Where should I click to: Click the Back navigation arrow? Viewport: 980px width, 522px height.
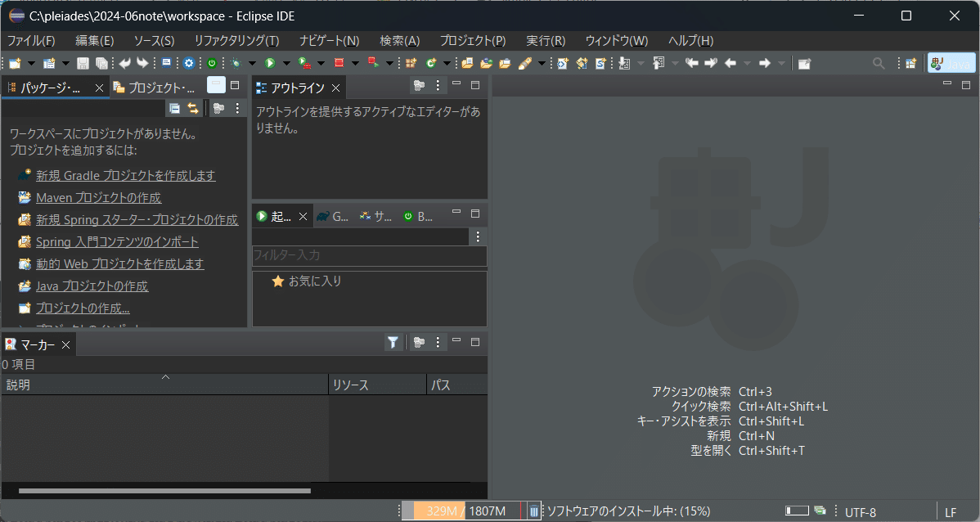[730, 63]
